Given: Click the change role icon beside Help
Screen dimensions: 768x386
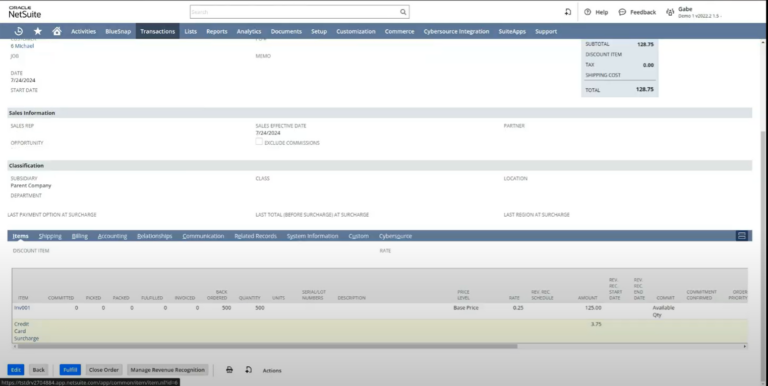Looking at the screenshot, I should 568,12.
